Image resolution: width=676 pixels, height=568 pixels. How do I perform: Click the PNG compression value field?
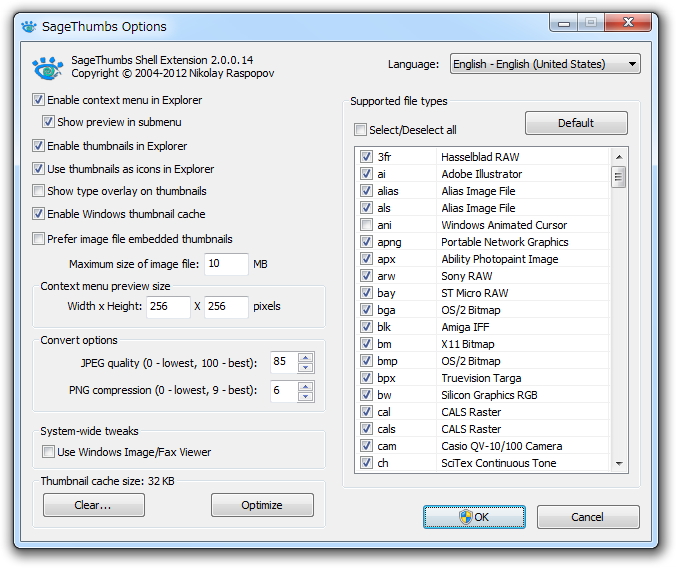click(284, 391)
